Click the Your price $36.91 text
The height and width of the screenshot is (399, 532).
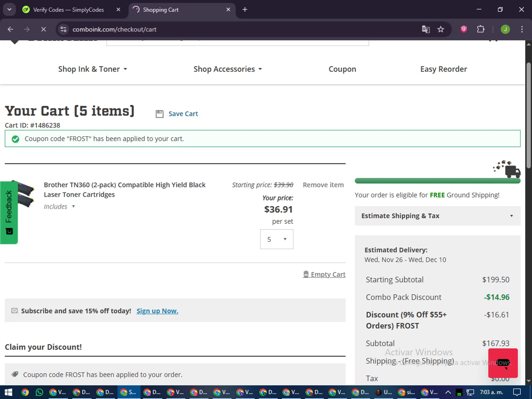click(x=278, y=210)
